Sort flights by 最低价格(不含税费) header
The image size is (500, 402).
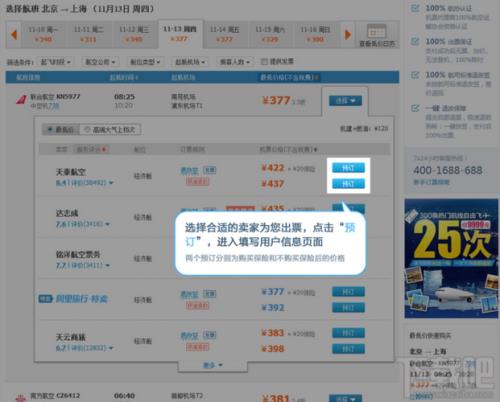tap(289, 77)
